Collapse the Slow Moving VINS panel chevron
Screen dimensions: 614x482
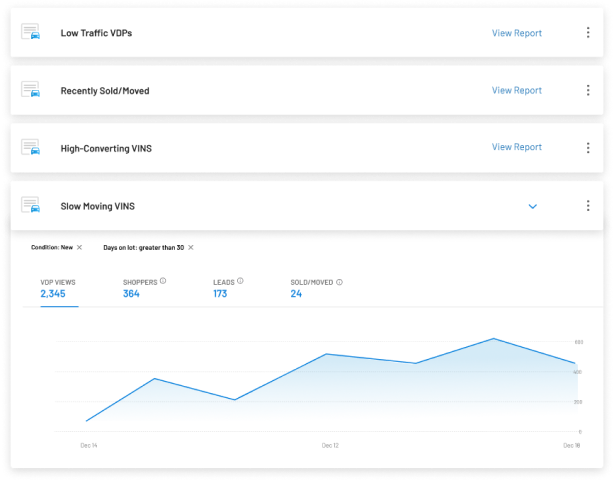pyautogui.click(x=532, y=207)
